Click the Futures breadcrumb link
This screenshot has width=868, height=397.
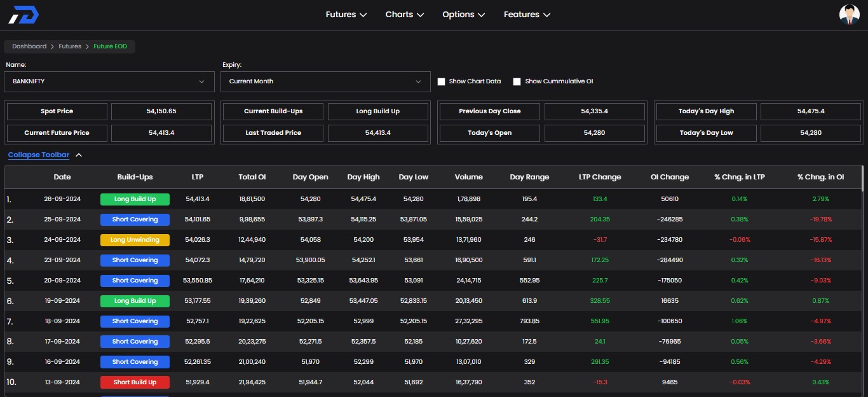pos(70,46)
